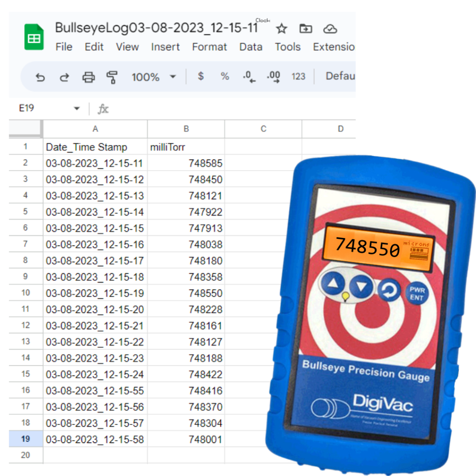Open the Insert menu
The width and height of the screenshot is (476, 476).
pos(165,47)
